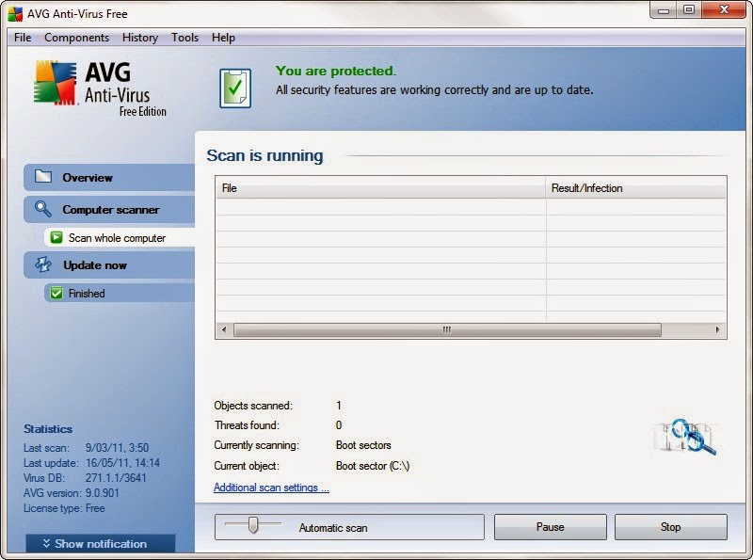Image resolution: width=753 pixels, height=560 pixels.
Task: Click the Show notification chevron icon
Action: click(46, 543)
